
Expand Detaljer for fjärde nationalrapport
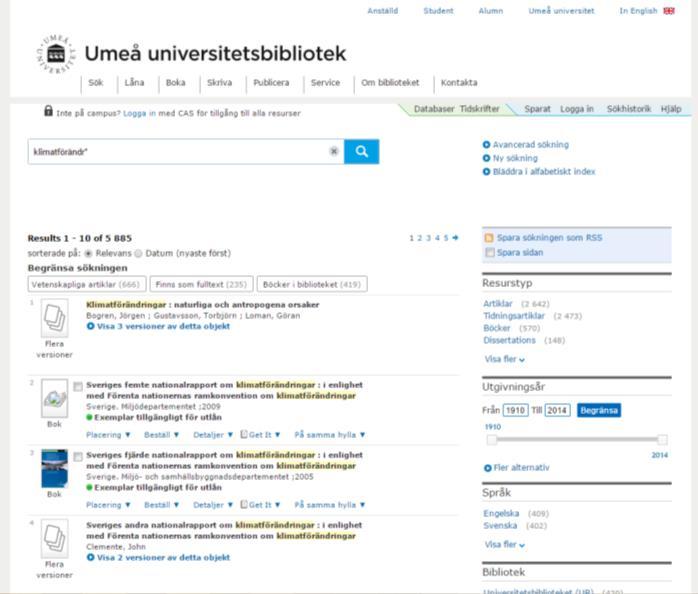pos(213,505)
